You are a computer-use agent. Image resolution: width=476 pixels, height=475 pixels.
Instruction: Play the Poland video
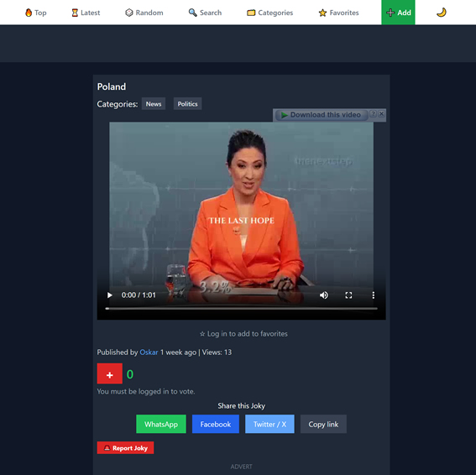pyautogui.click(x=110, y=295)
